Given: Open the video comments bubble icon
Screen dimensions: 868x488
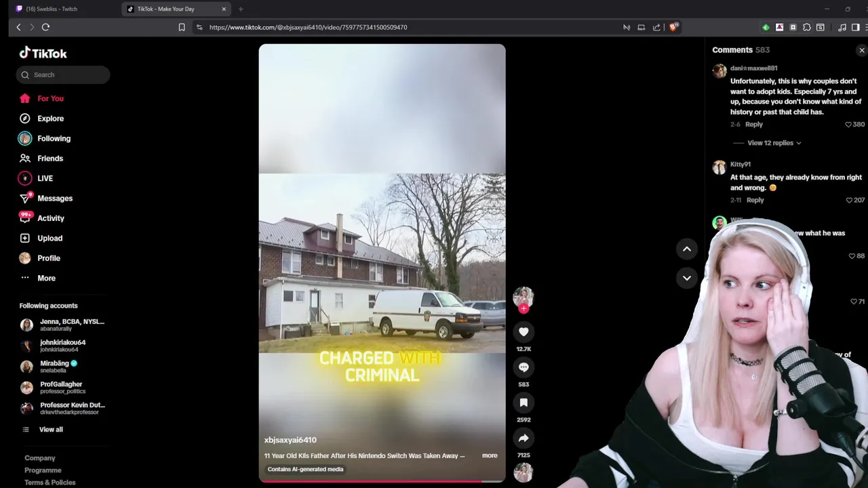Looking at the screenshot, I should click(x=524, y=367).
